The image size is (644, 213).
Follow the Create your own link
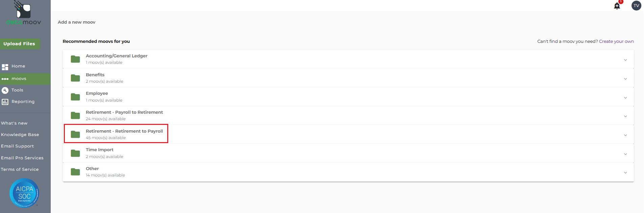click(616, 42)
